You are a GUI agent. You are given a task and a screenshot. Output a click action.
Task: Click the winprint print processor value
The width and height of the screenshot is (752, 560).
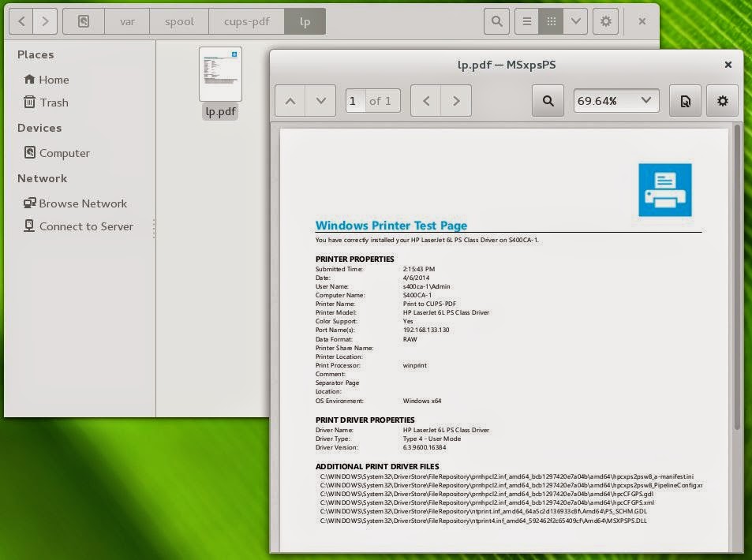(x=415, y=365)
